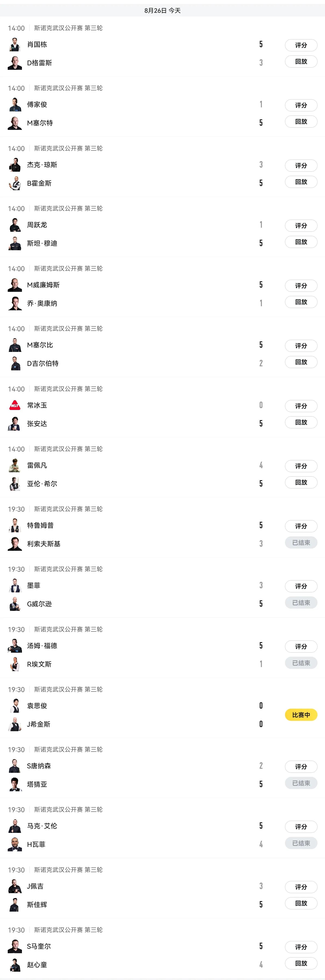Select M塞尔特 player avatar
Screen dimensions: 325x980
(x=15, y=123)
